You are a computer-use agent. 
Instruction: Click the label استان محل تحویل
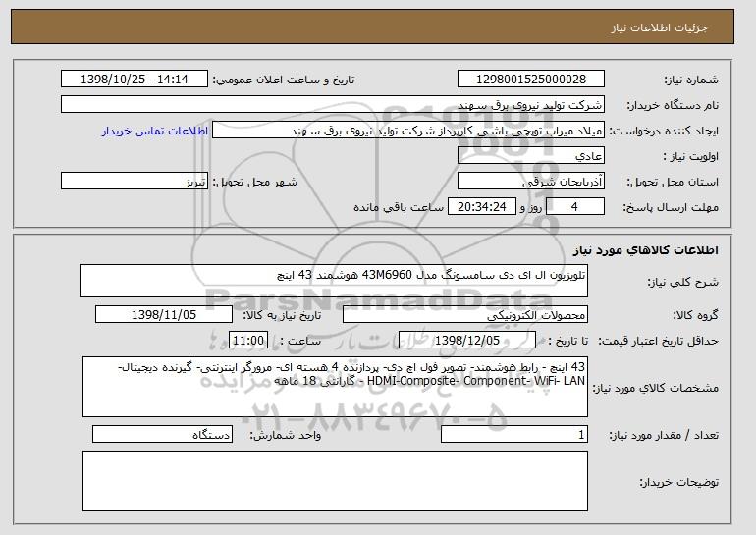[673, 183]
